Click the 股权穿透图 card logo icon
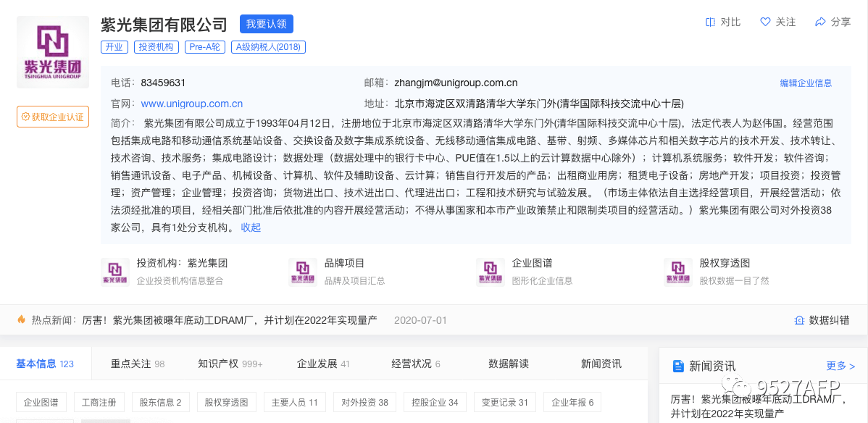 678,272
